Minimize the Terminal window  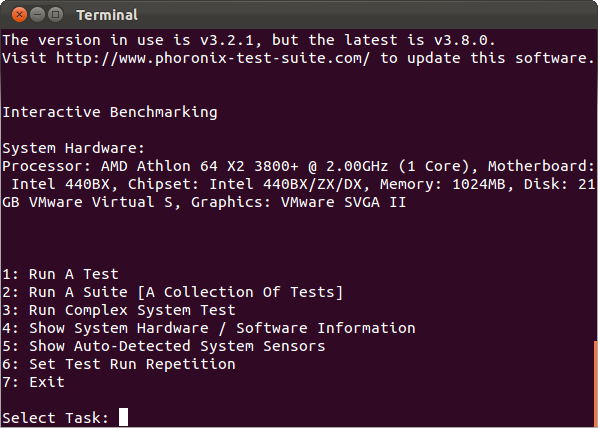coord(37,15)
